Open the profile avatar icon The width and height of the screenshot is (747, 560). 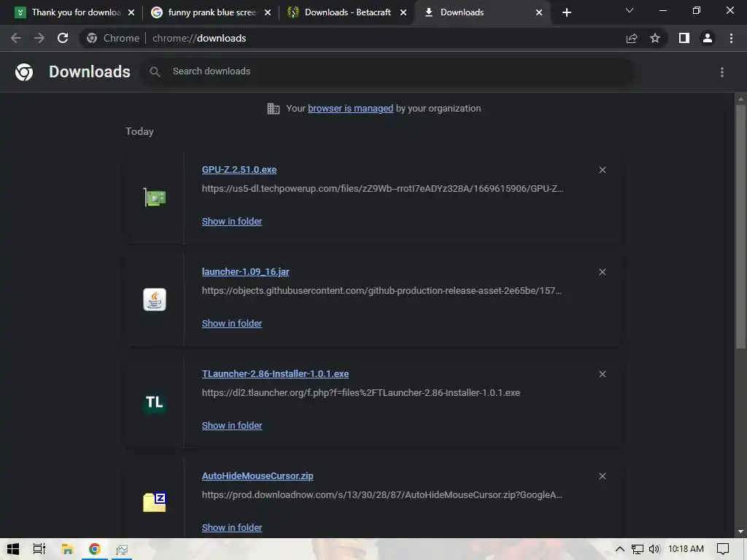click(x=708, y=38)
